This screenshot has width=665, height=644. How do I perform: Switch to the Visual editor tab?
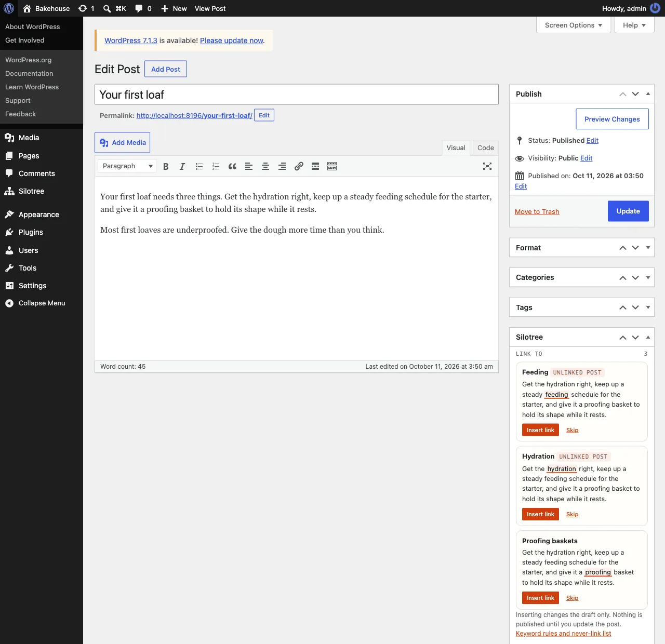point(456,148)
